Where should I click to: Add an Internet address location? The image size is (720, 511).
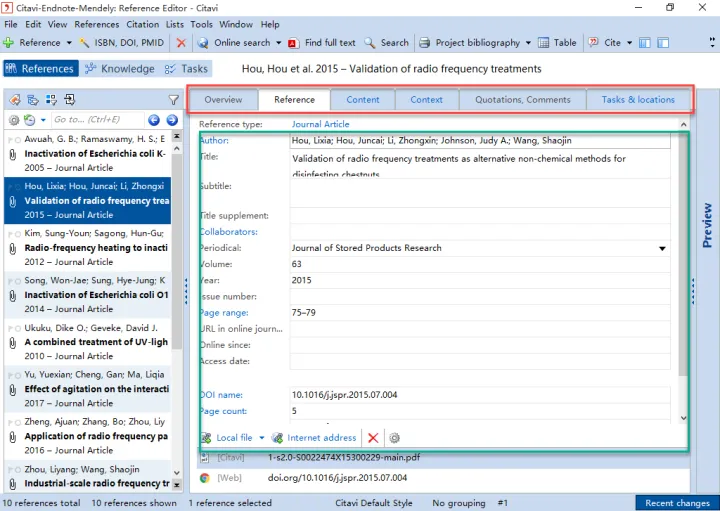coord(314,438)
